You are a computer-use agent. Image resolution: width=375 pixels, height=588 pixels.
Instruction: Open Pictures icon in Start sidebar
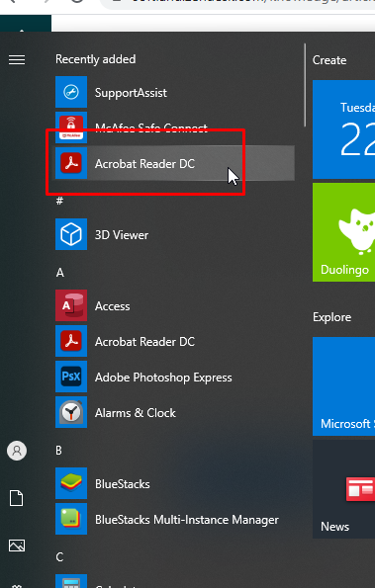coord(17,546)
